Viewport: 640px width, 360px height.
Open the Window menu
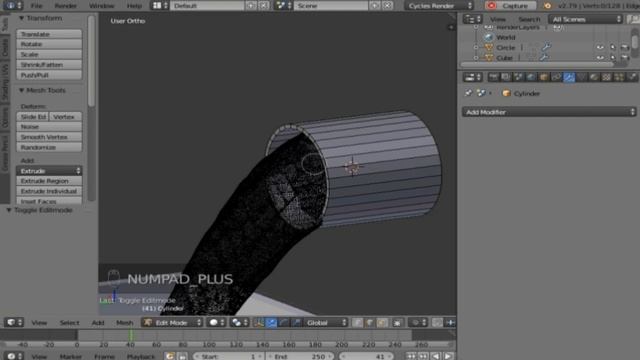[102, 6]
